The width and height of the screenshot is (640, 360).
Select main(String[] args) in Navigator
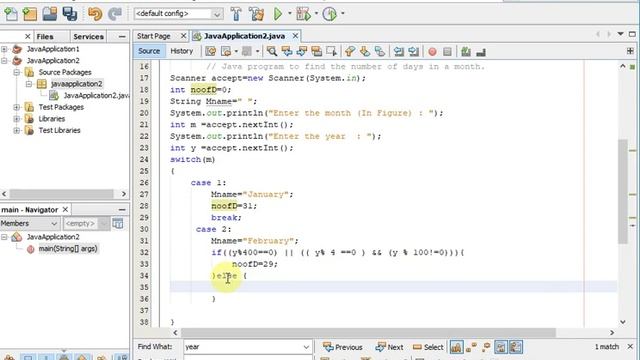click(x=68, y=249)
